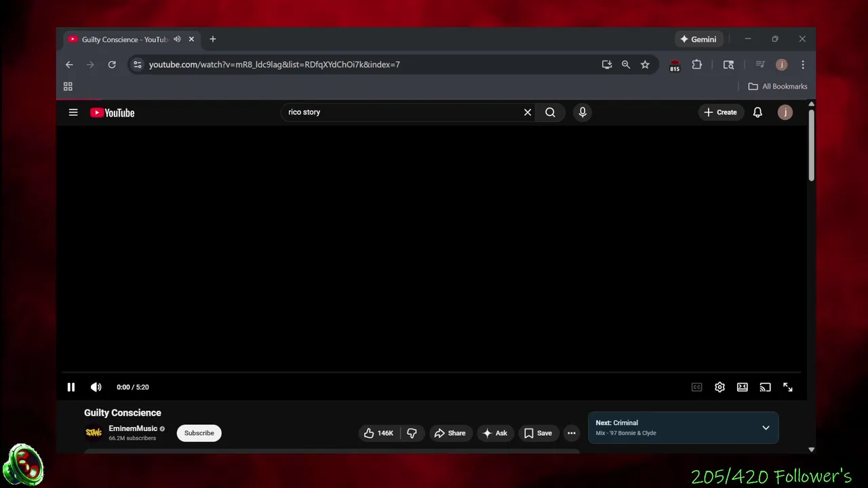Subscribe to EminemMusic
This screenshot has height=488, width=868.
[x=199, y=433]
